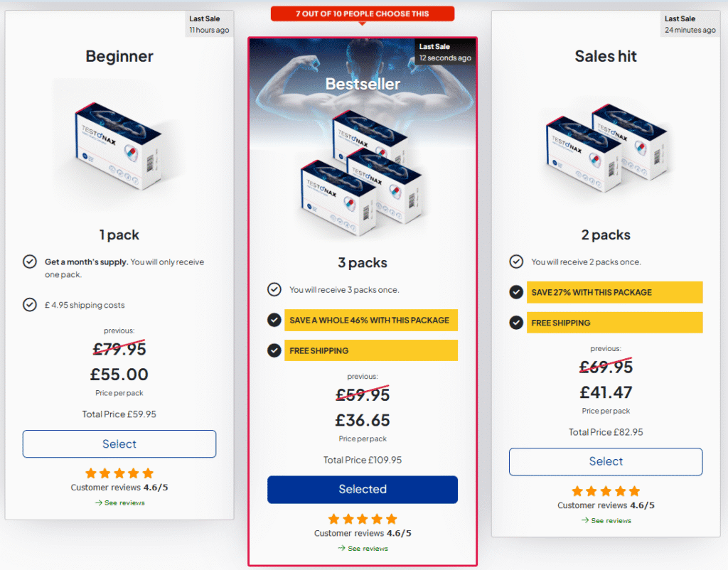Click the fifth star under the Sales hit pack

(x=635, y=490)
